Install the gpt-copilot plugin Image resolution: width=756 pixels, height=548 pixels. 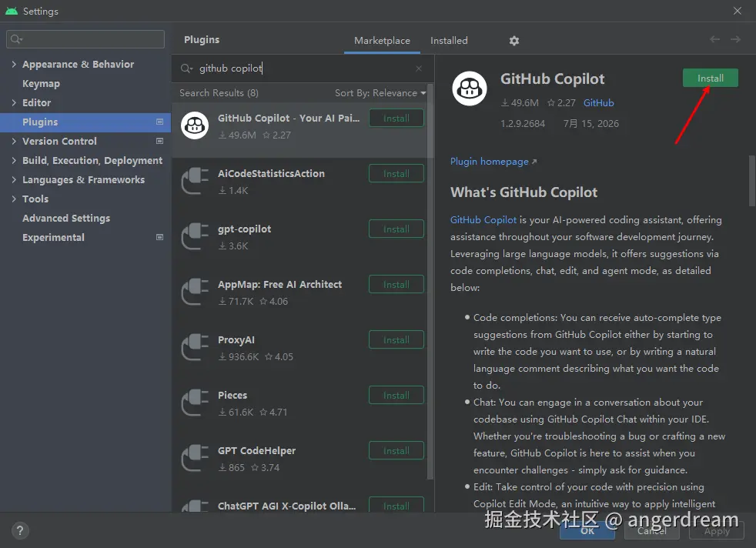tap(396, 229)
